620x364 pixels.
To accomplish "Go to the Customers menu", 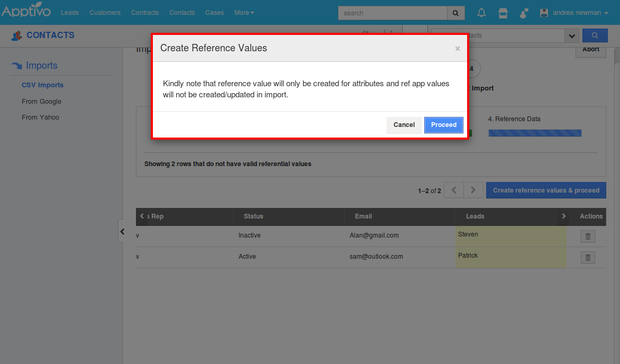I will coord(105,12).
